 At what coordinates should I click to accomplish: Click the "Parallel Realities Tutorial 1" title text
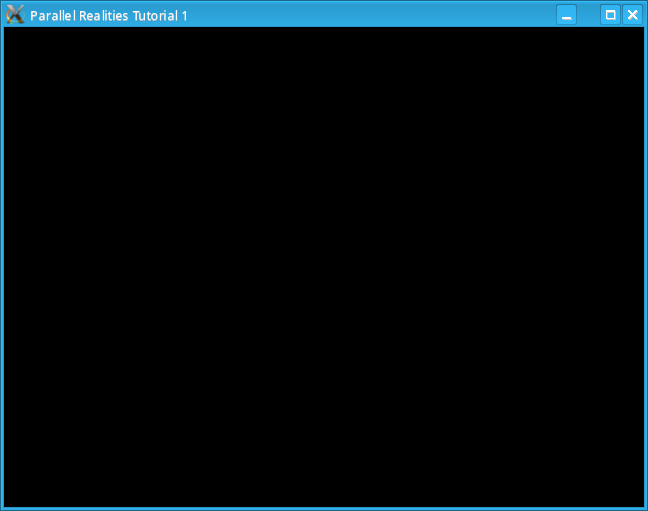tap(108, 16)
